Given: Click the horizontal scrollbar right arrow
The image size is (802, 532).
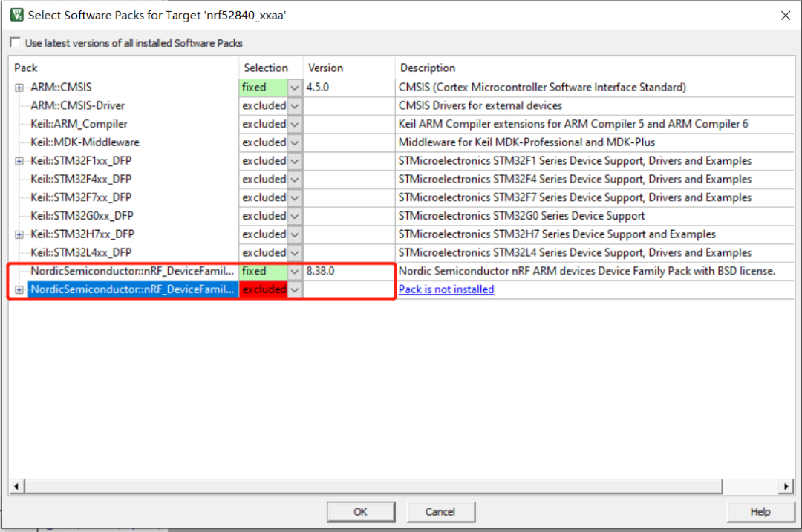Looking at the screenshot, I should tap(786, 486).
